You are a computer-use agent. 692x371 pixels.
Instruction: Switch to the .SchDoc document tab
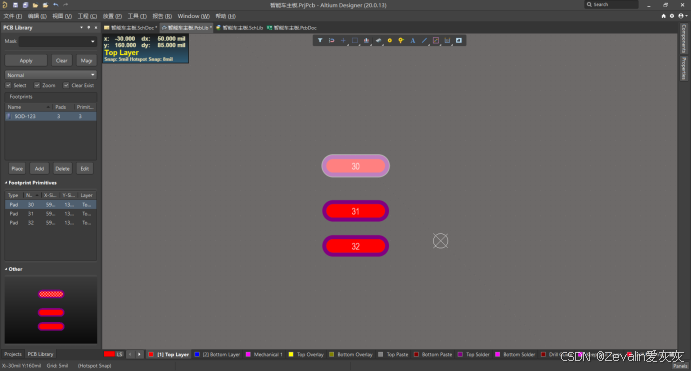tap(130, 27)
